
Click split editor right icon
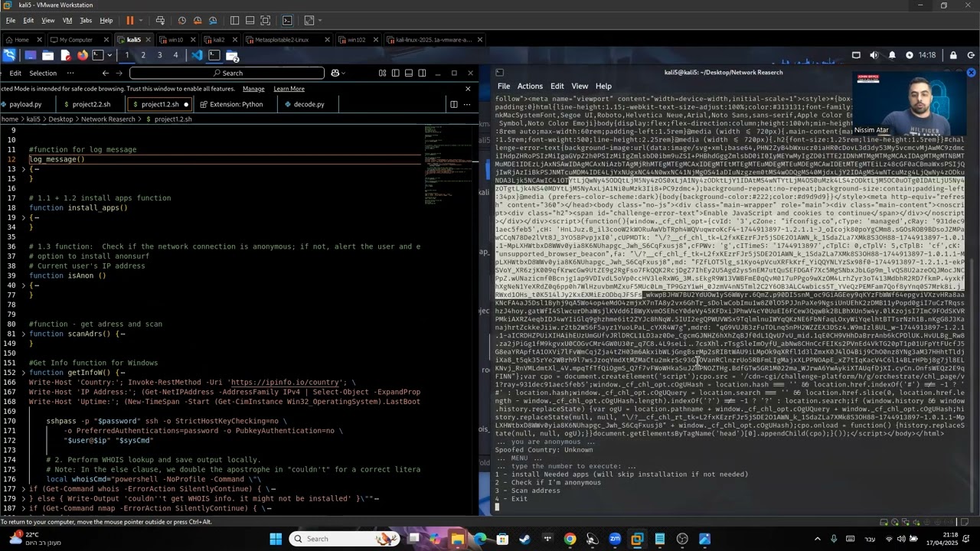454,104
